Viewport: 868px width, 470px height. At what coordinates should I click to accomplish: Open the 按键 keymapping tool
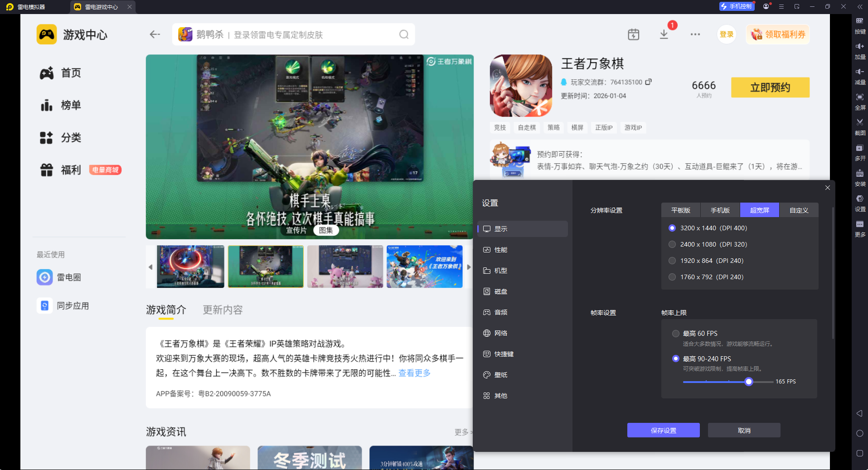coord(860,25)
